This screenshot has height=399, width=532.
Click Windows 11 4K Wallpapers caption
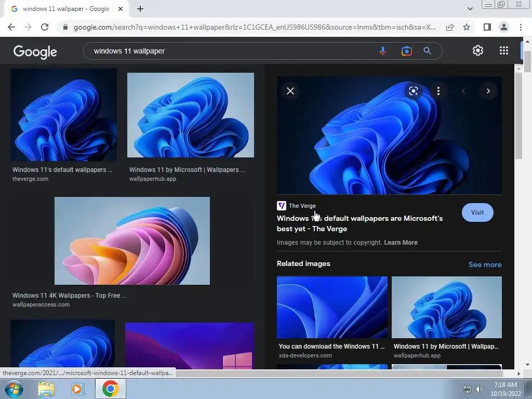click(70, 296)
